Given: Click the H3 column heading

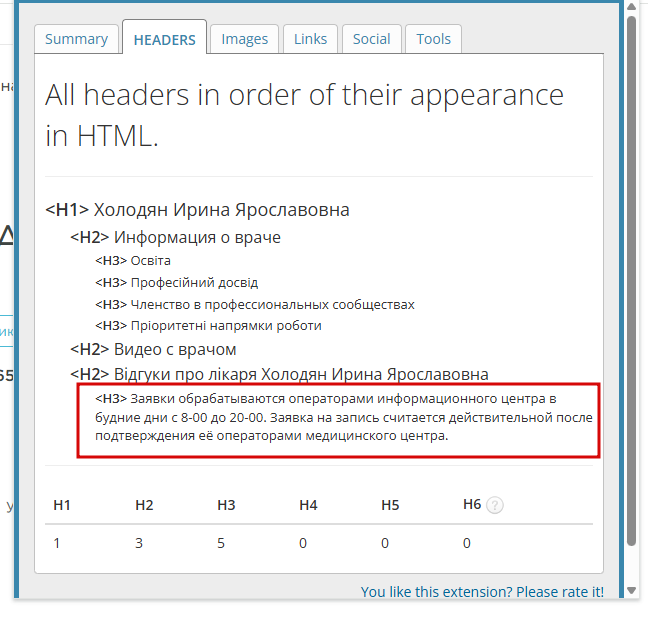Looking at the screenshot, I should (x=226, y=505).
